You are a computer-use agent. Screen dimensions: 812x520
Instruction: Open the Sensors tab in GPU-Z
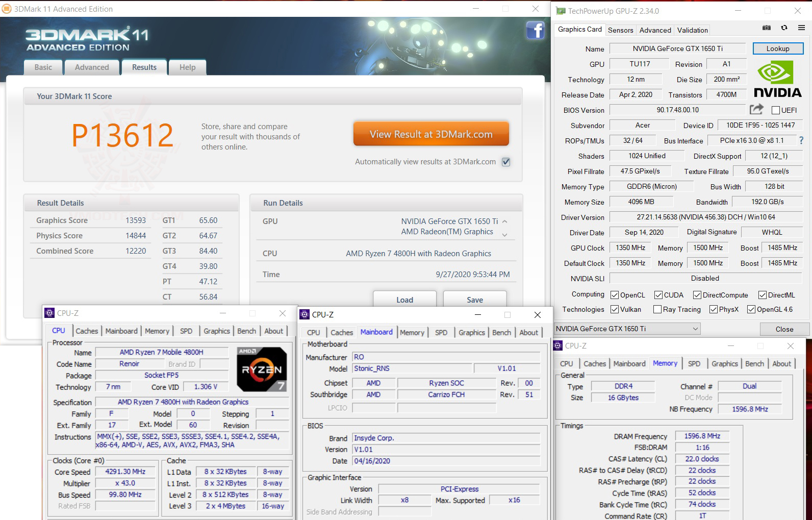point(620,30)
